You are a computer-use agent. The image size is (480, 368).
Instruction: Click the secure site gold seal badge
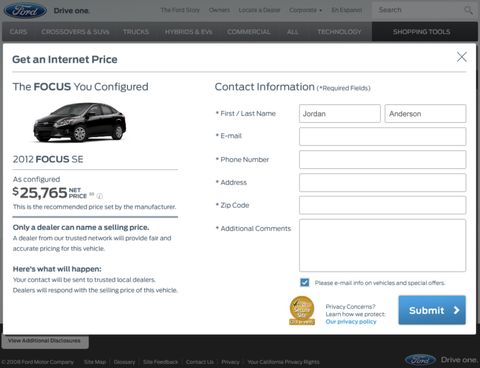click(302, 310)
